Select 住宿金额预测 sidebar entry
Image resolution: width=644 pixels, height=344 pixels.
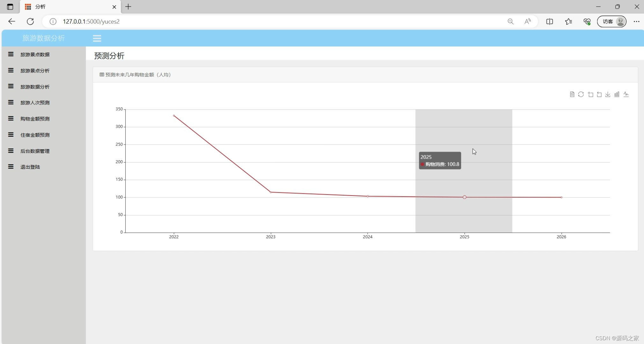35,135
